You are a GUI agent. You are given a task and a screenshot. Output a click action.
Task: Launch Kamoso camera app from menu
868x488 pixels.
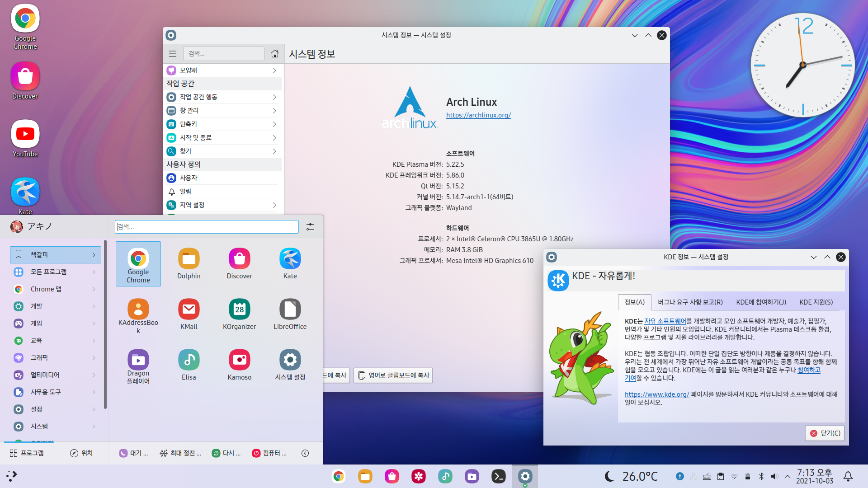240,365
